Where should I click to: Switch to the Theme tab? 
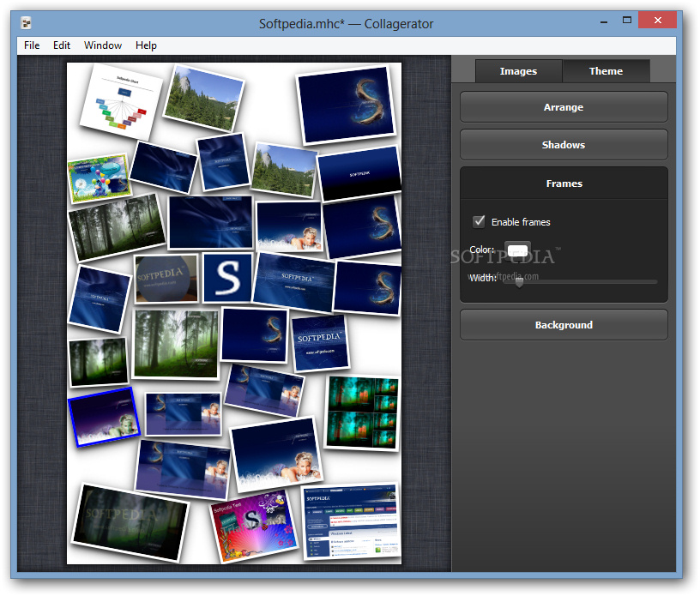click(x=606, y=71)
